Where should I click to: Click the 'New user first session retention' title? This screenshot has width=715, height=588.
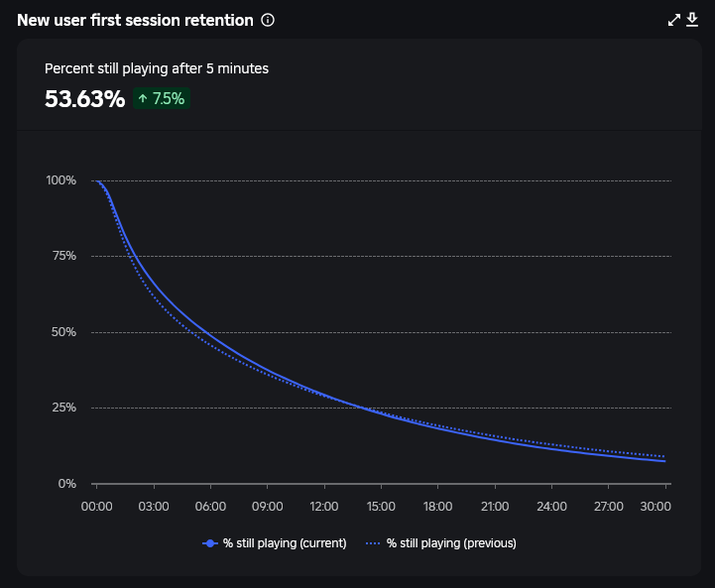pyautogui.click(x=135, y=20)
